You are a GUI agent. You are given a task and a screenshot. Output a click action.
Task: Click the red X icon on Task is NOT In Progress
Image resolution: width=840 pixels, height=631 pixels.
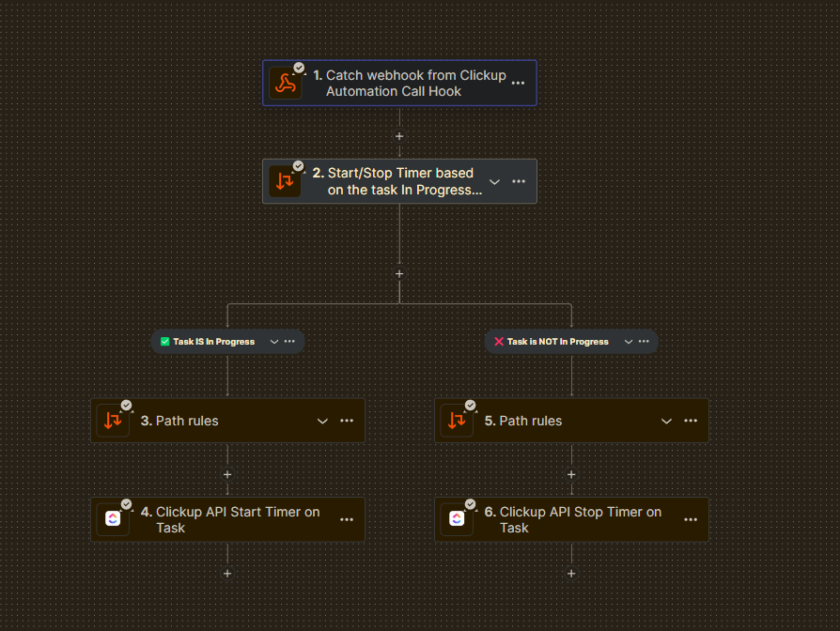499,342
